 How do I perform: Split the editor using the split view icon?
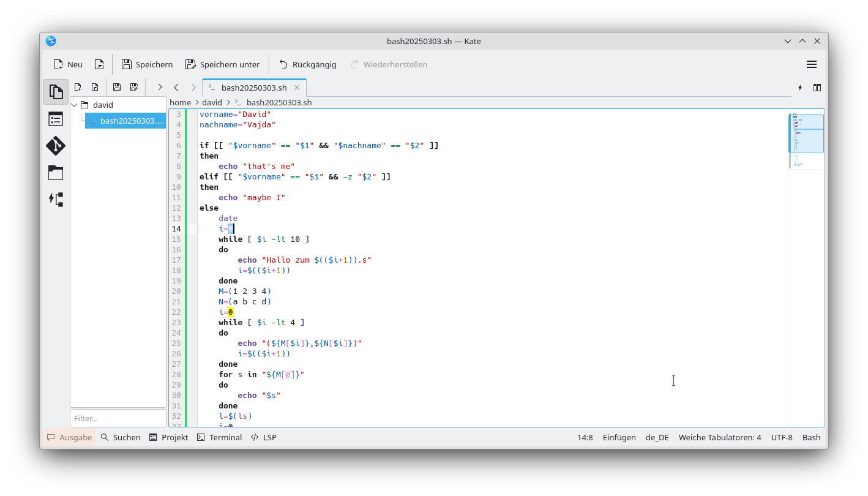[817, 88]
